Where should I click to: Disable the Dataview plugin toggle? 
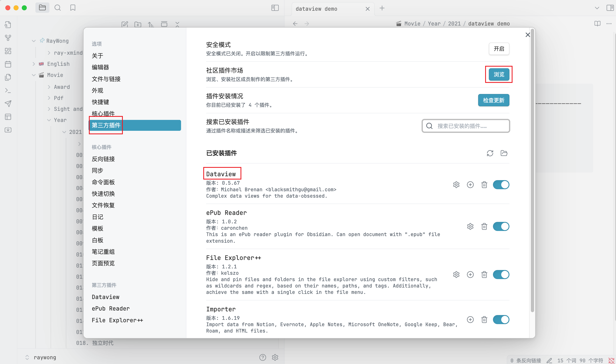501,185
